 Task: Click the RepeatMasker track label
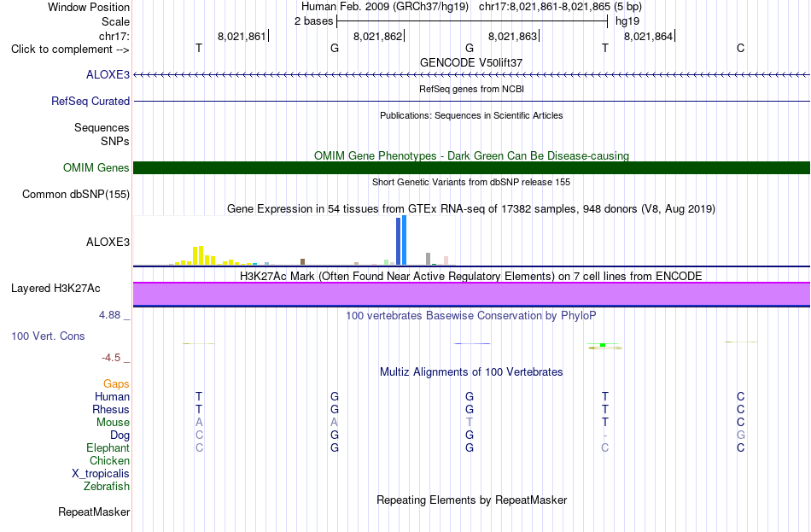[94, 512]
